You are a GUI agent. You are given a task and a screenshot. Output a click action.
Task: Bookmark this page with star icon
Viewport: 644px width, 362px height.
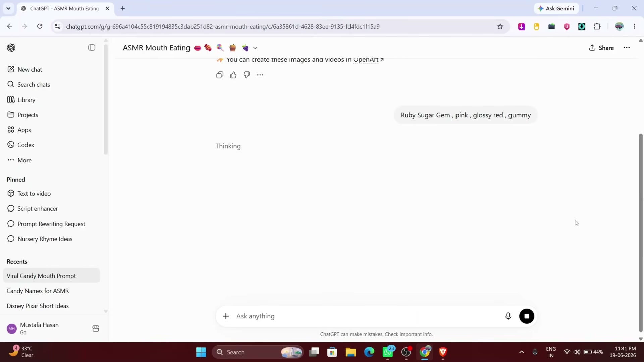500,26
